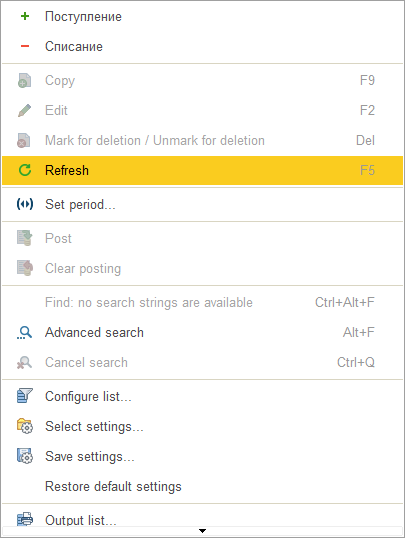Click the Output list... entry
Screen dimensions: 405x538
[202, 516]
